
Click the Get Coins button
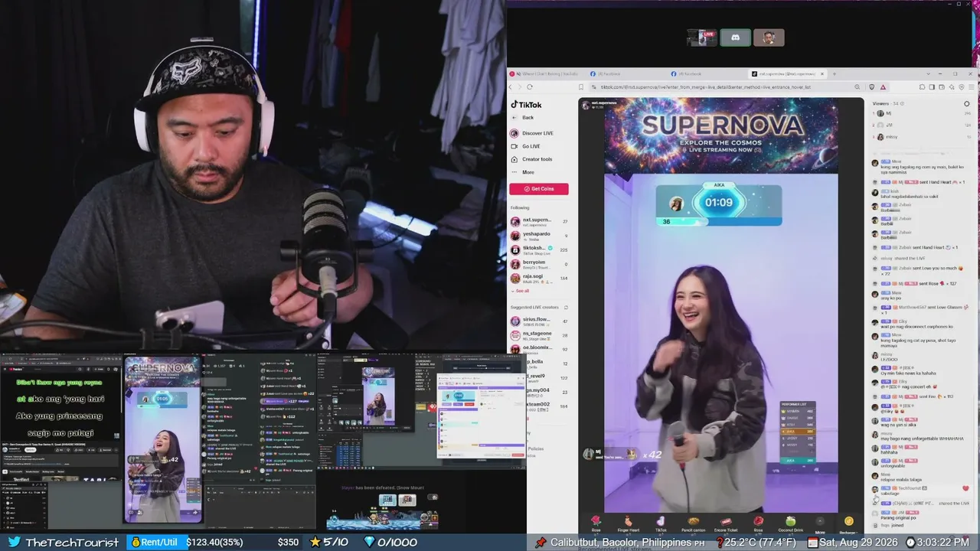[539, 189]
